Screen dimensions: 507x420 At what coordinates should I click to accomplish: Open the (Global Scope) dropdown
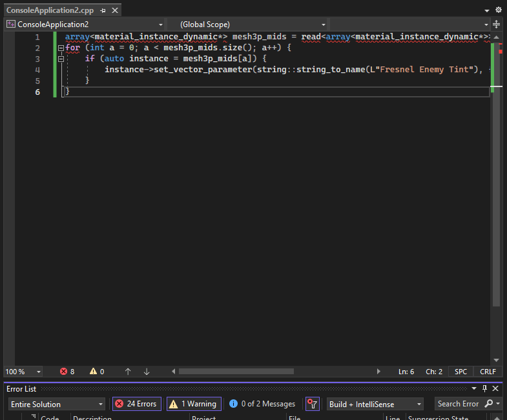(x=248, y=25)
